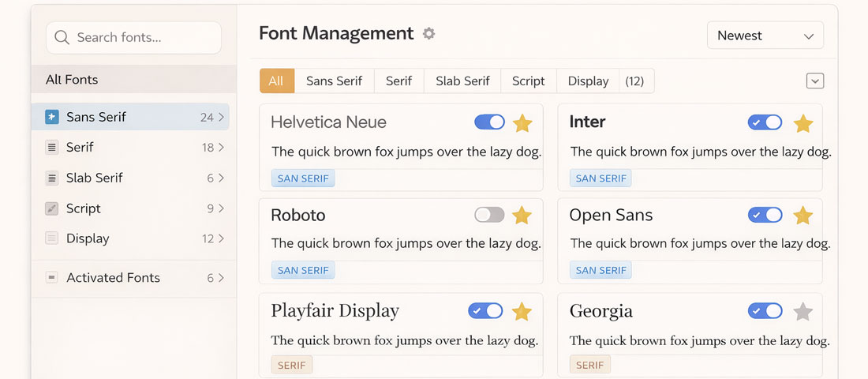Click Georgia's preview sentence text

(x=700, y=341)
